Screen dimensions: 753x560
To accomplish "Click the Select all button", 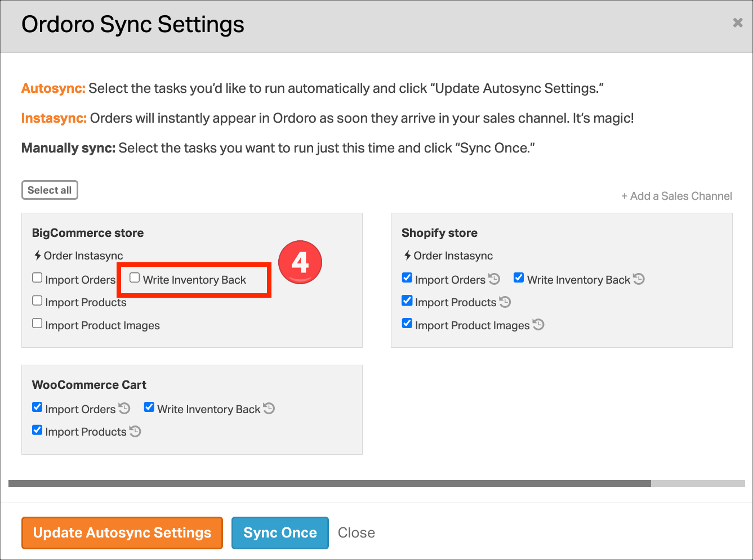I will tap(50, 190).
